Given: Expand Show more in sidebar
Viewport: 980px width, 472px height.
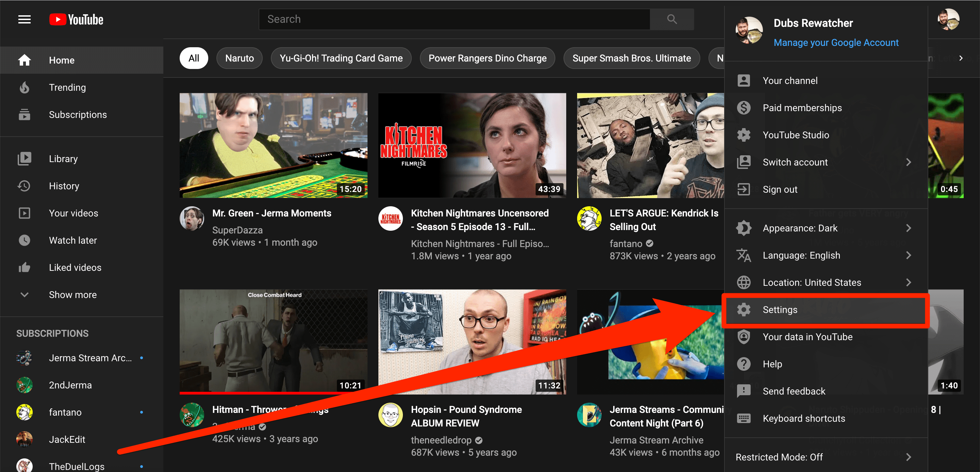Looking at the screenshot, I should (72, 295).
